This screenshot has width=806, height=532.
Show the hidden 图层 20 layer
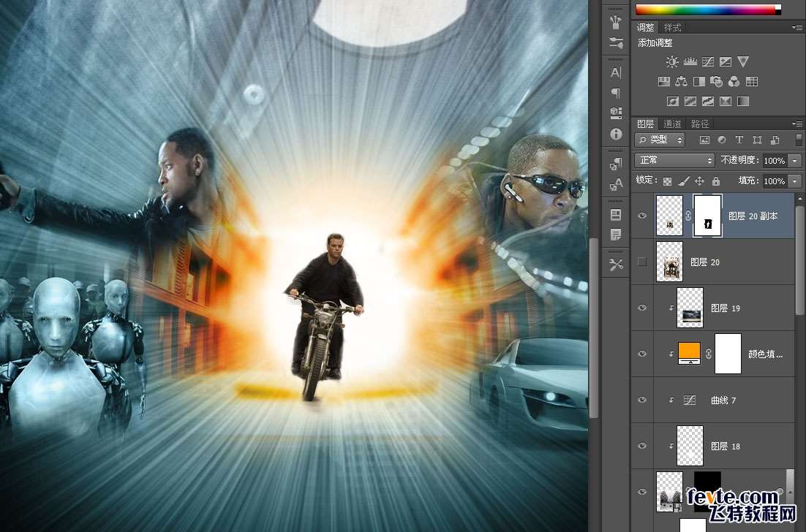[642, 262]
